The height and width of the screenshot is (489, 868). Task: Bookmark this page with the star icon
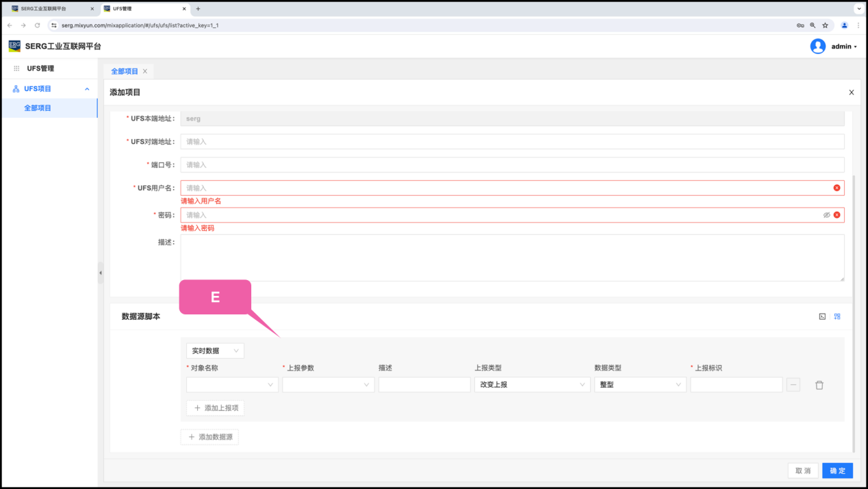tap(825, 25)
